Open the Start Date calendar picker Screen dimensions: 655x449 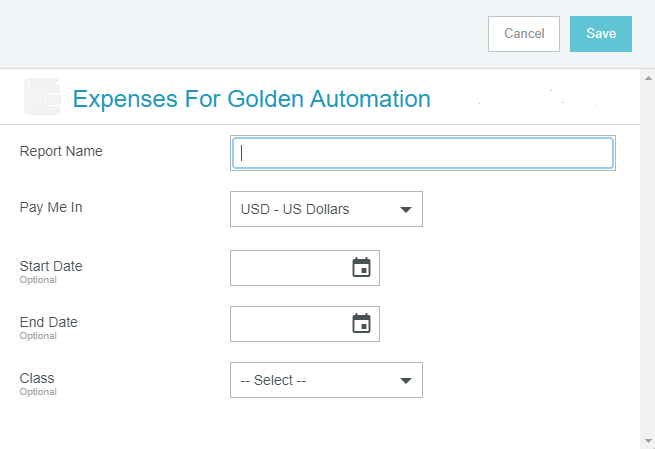(361, 267)
